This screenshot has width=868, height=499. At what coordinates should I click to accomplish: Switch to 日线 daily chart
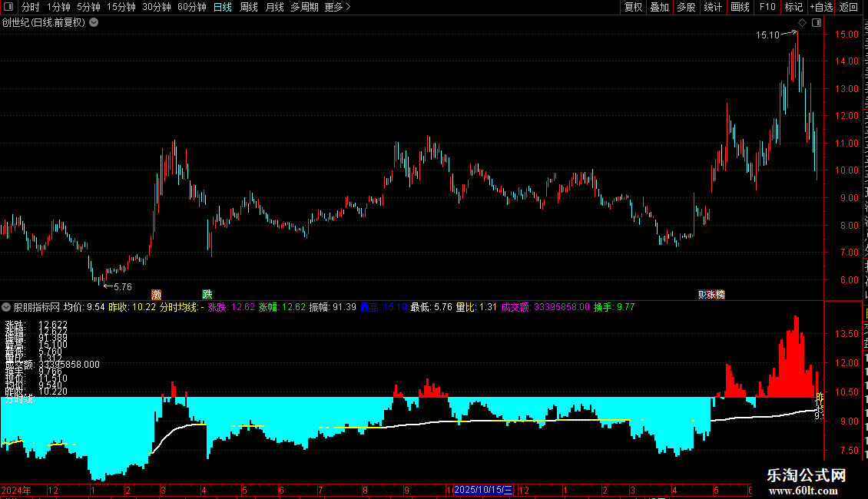tap(223, 7)
